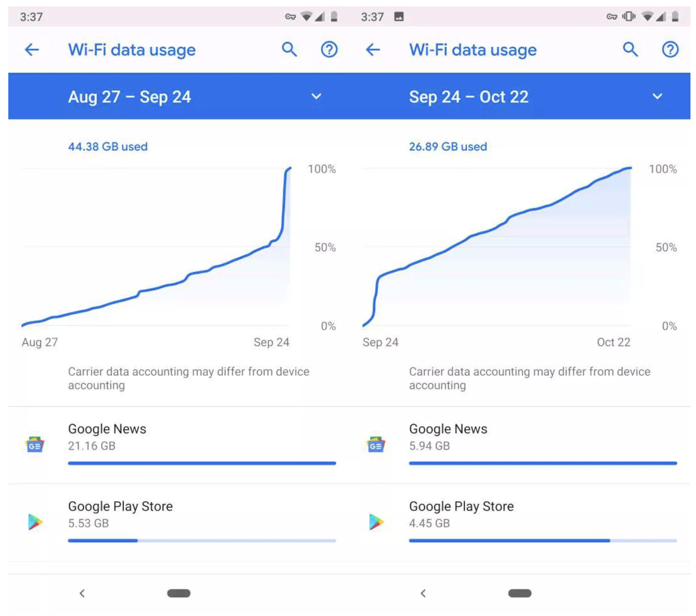Screen dimensions: 696x616
Task: Tap the 44.38 GB used label
Action: [x=108, y=147]
